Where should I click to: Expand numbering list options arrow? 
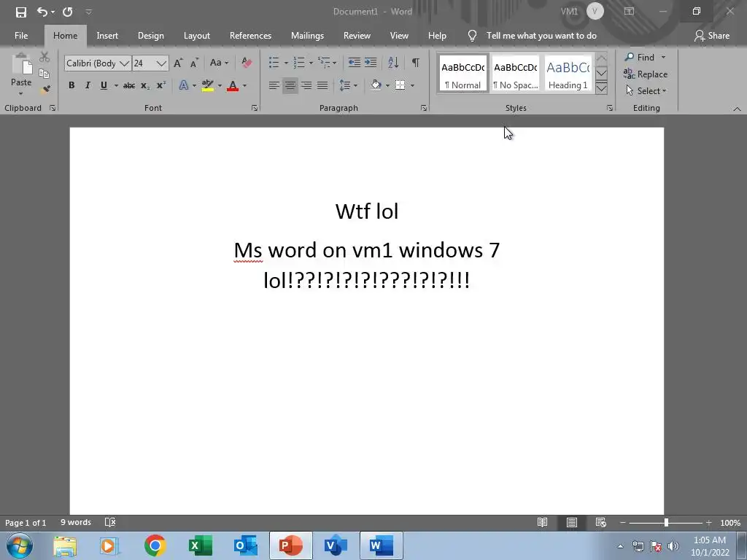click(311, 63)
